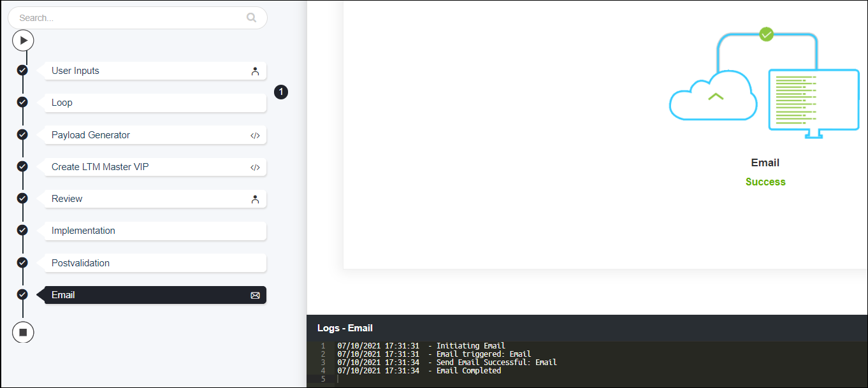The width and height of the screenshot is (868, 388).
Task: Click the envelope icon on the Email step
Action: coord(255,296)
